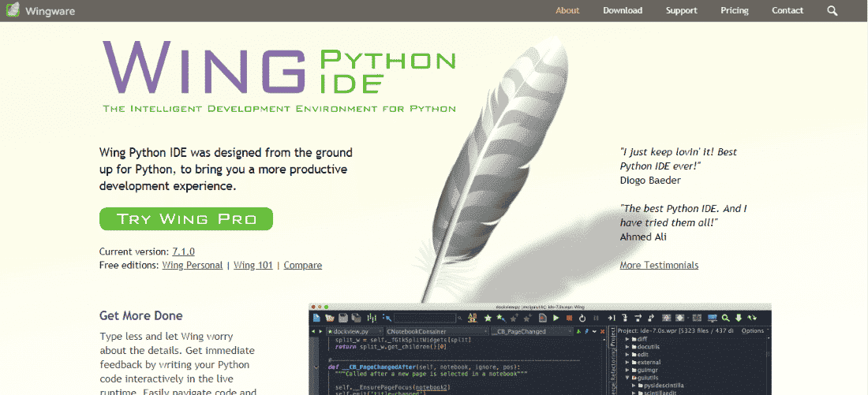Click the green figure icon in editor header
The width and height of the screenshot is (868, 395).
pyautogui.click(x=578, y=332)
